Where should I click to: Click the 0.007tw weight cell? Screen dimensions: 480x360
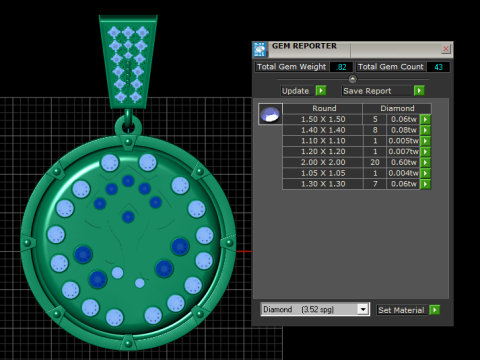tap(403, 151)
